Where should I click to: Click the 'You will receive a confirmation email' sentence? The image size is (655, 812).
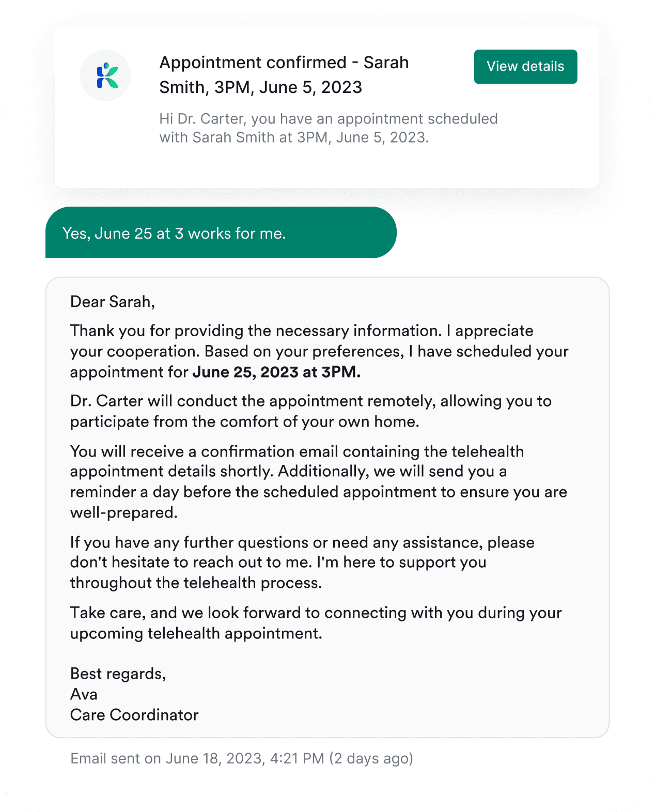click(297, 451)
